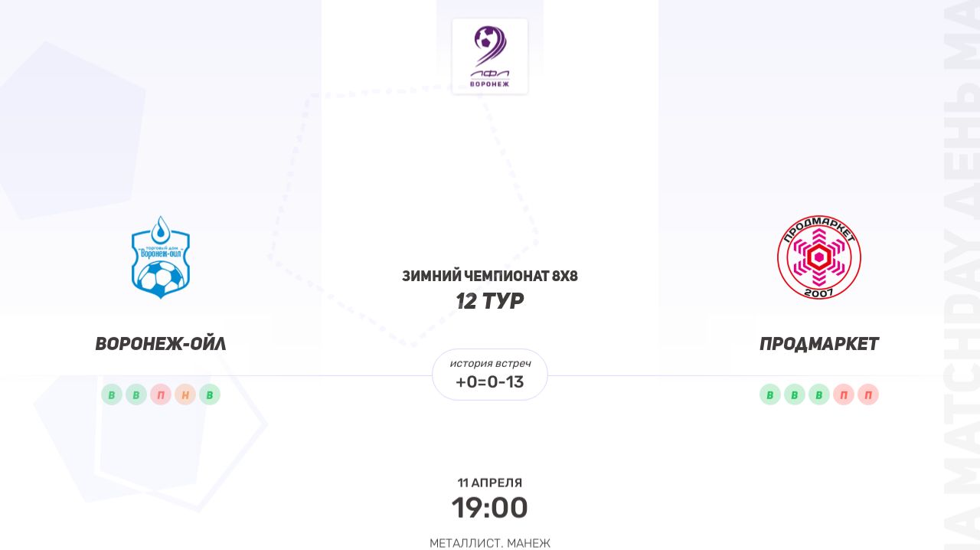Select last В badge in Воронеж-Ойл form
Screen dimensions: 980x550
pos(210,394)
